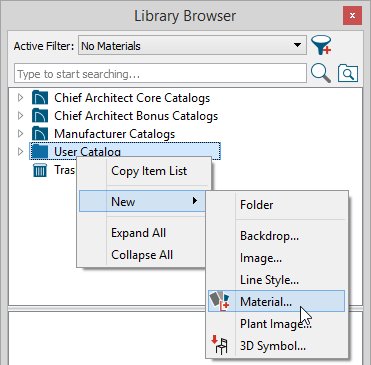Click the Manufacturer Catalogs folder icon
Image resolution: width=371 pixels, height=365 pixels.
pos(40,134)
